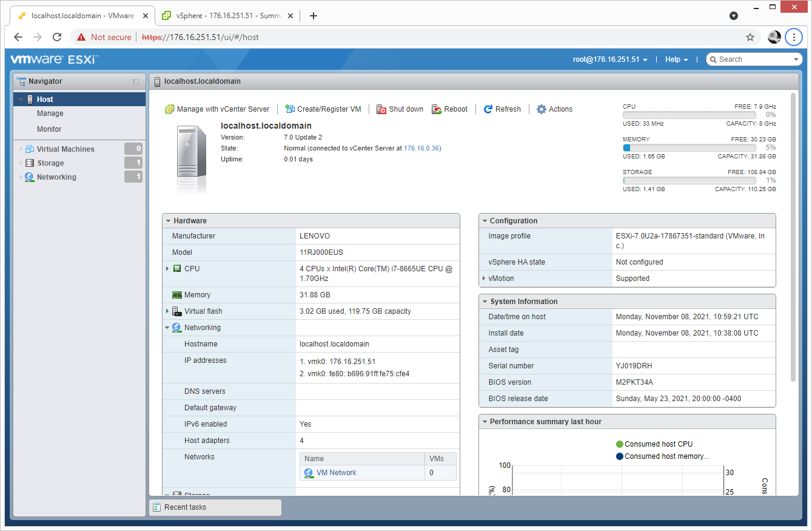Click the Actions gear icon
Screen dimensions: 812x531
click(542, 109)
